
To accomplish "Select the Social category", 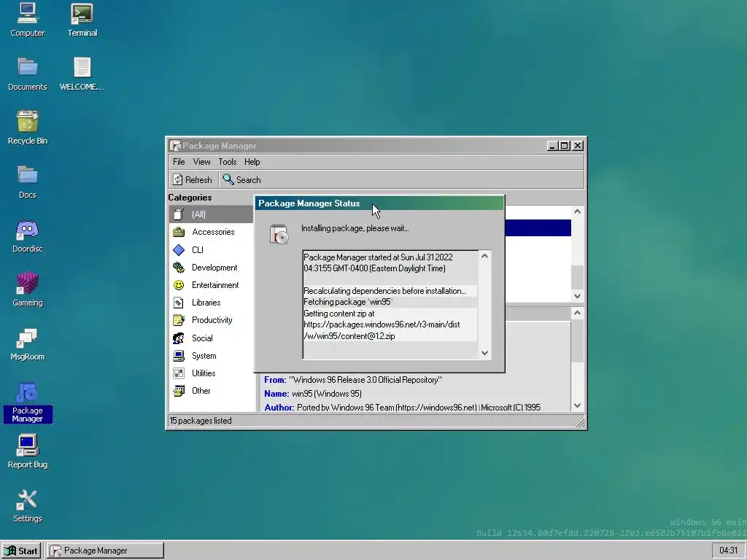I will (211, 338).
